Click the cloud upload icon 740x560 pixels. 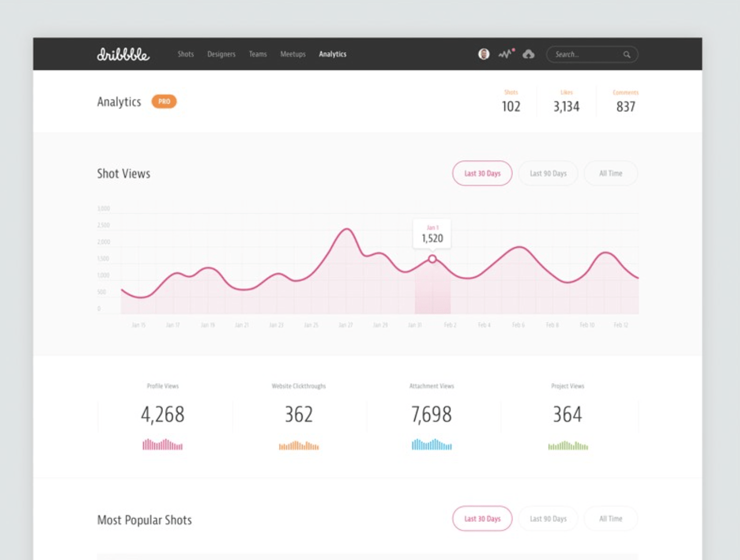click(529, 54)
